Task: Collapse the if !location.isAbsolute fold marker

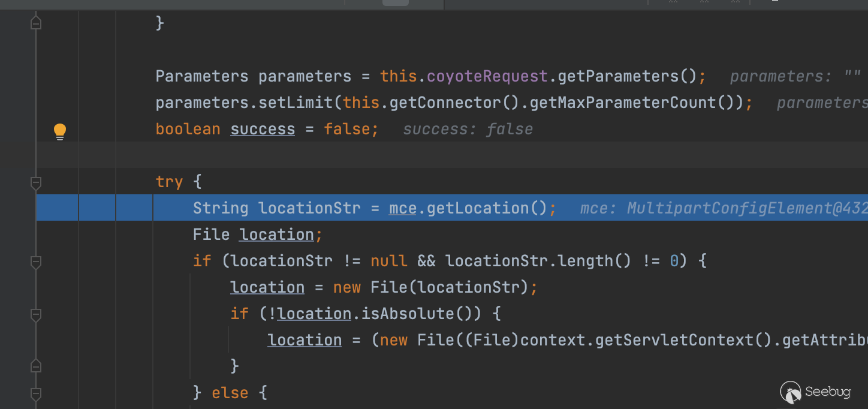Action: coord(36,314)
